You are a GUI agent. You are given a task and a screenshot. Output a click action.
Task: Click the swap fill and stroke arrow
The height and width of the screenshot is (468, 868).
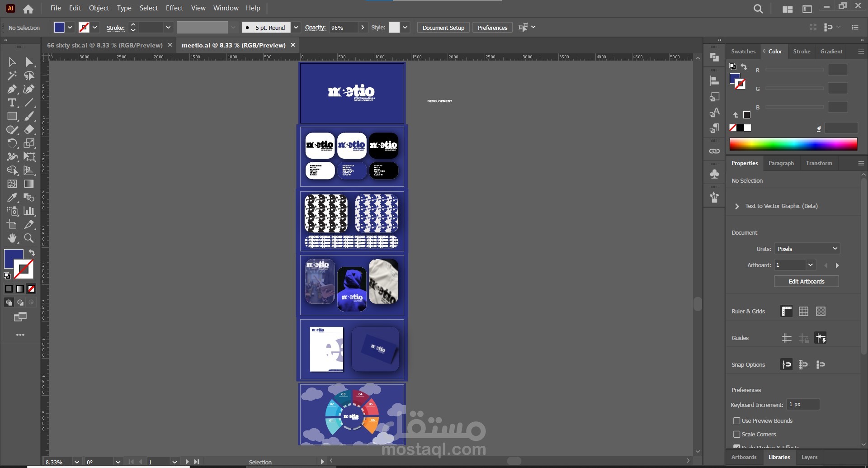(x=32, y=252)
